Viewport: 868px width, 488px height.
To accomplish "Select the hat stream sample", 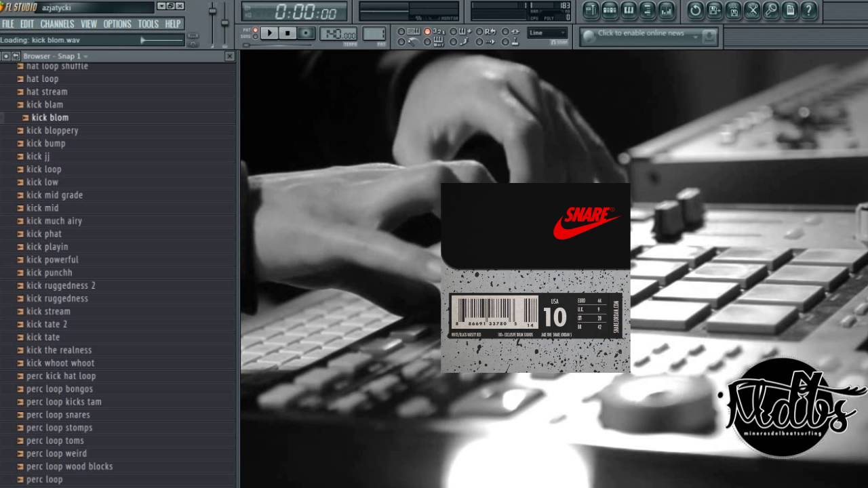I will [47, 91].
